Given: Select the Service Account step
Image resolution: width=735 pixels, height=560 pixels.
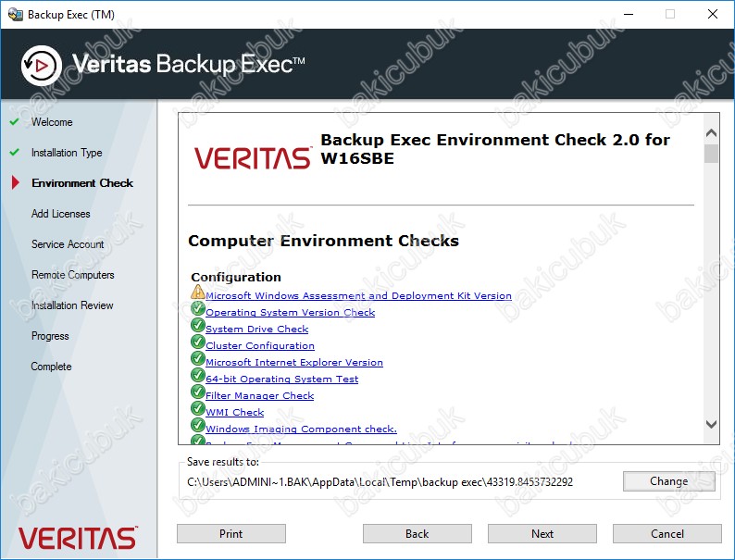Looking at the screenshot, I should pos(68,244).
